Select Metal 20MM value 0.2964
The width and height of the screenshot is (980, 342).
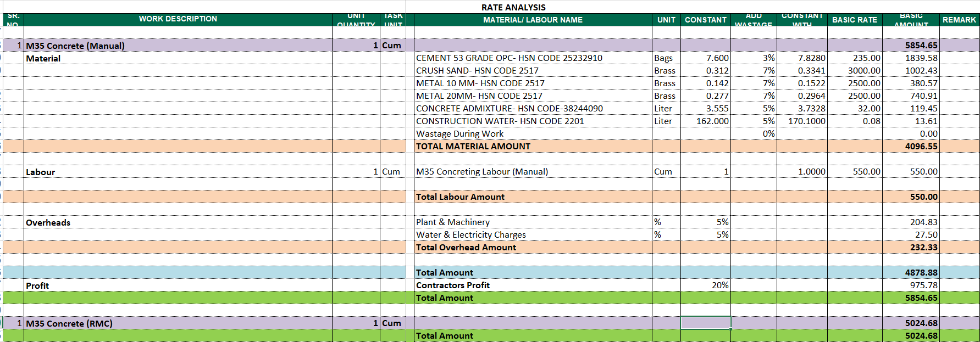point(802,96)
